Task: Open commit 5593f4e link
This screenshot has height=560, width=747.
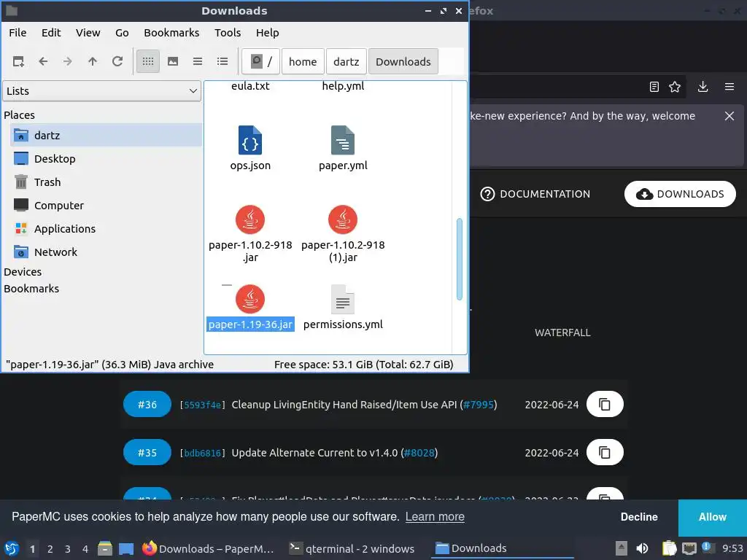Action: click(x=203, y=405)
